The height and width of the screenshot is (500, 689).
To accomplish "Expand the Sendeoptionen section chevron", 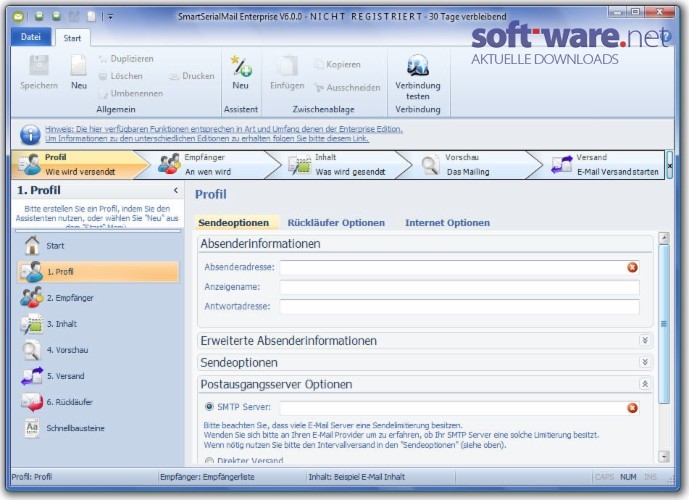I will (x=645, y=362).
